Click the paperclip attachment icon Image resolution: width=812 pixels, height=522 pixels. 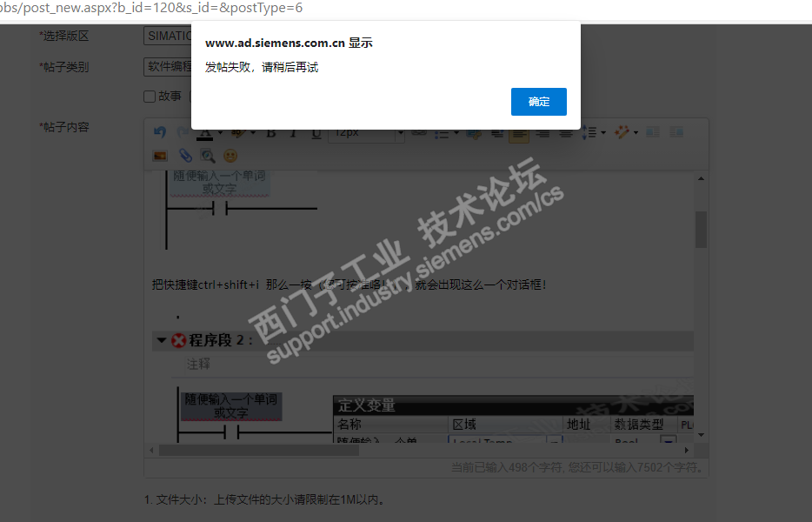[x=185, y=156]
